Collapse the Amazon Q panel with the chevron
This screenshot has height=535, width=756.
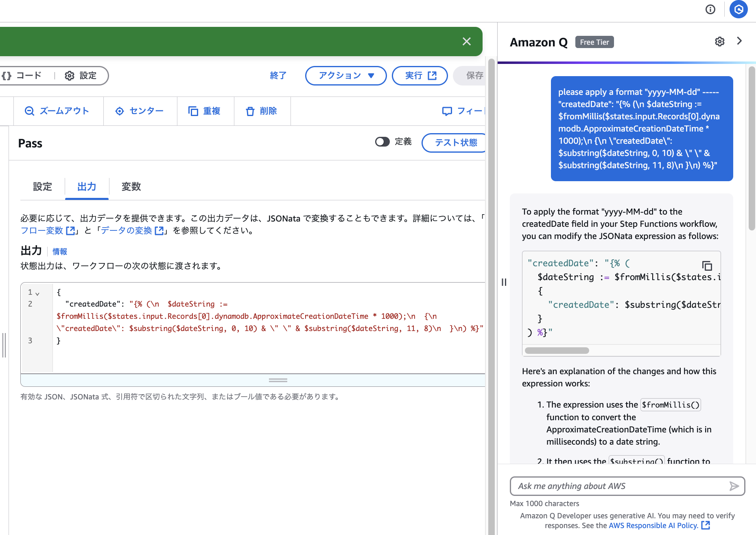pyautogui.click(x=739, y=41)
